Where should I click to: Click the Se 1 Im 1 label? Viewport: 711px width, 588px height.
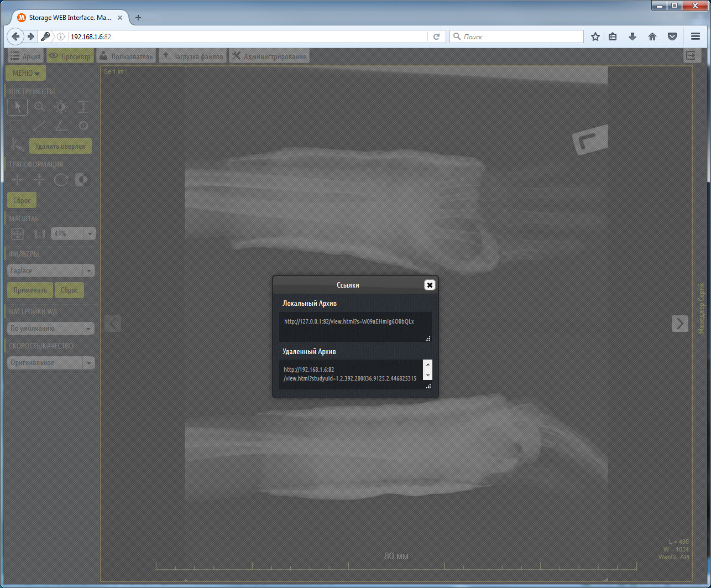pos(116,72)
